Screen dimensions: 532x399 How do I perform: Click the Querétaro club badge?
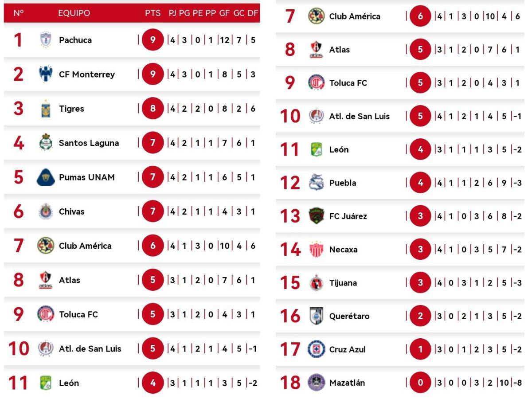pos(316,316)
